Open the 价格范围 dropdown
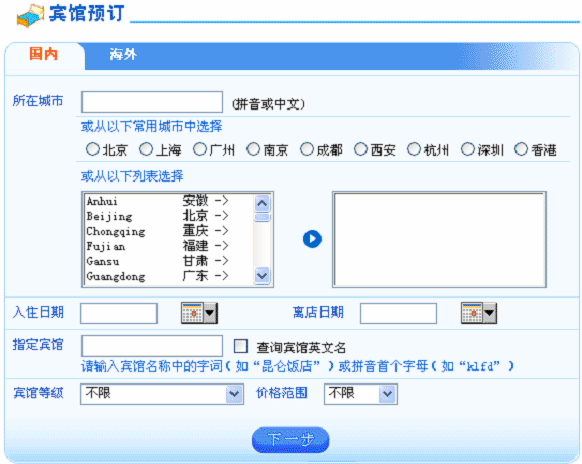The height and width of the screenshot is (464, 582). tap(361, 394)
